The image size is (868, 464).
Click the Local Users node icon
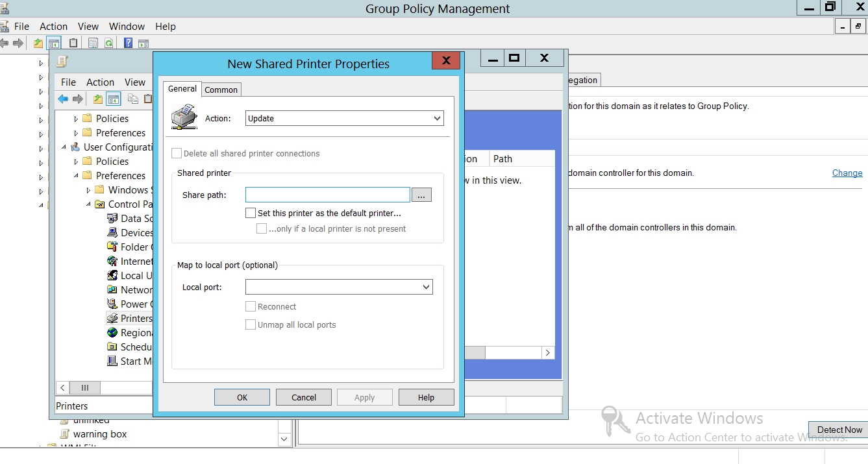pos(112,275)
